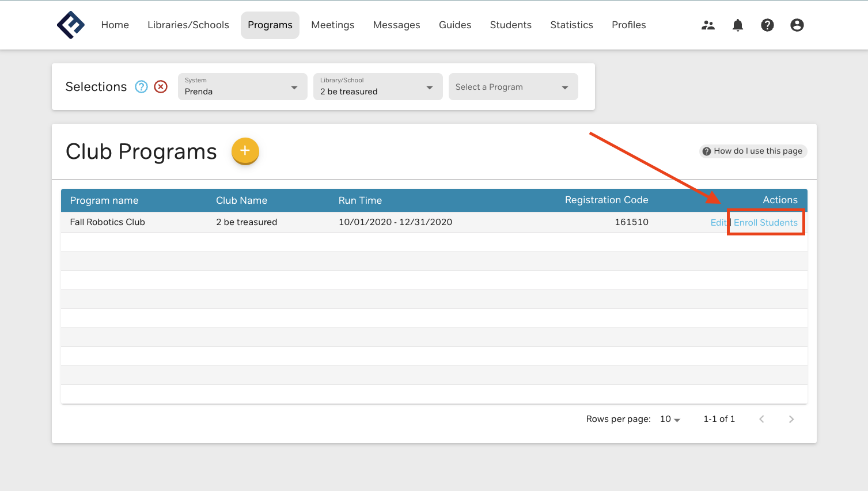Open the help question mark icon in the header

coord(767,25)
